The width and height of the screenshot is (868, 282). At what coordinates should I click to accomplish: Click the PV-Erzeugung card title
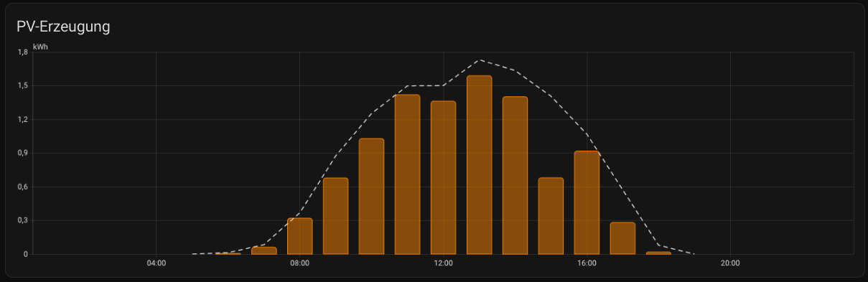coord(63,27)
